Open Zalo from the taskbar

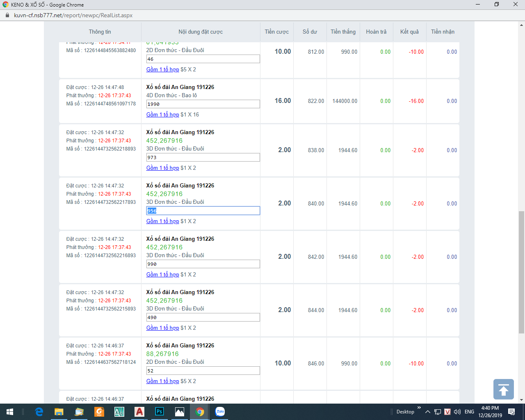(220, 412)
